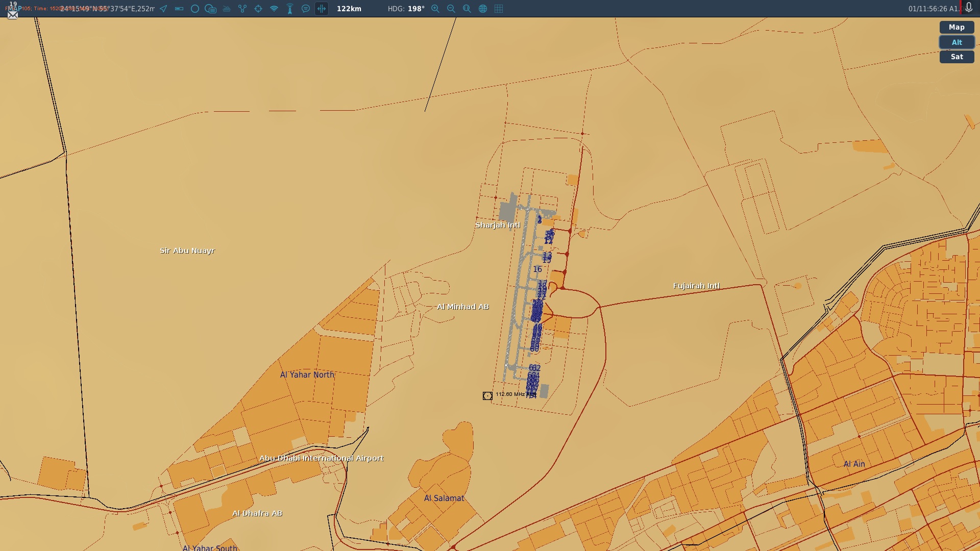Click the route waypoints branch icon
Screen dimensions: 980x551
(x=242, y=9)
